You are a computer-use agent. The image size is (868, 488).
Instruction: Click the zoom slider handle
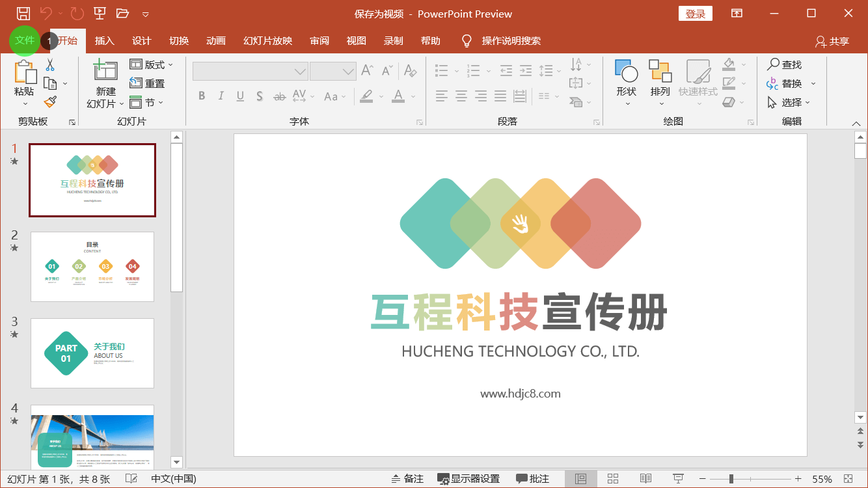click(731, 479)
